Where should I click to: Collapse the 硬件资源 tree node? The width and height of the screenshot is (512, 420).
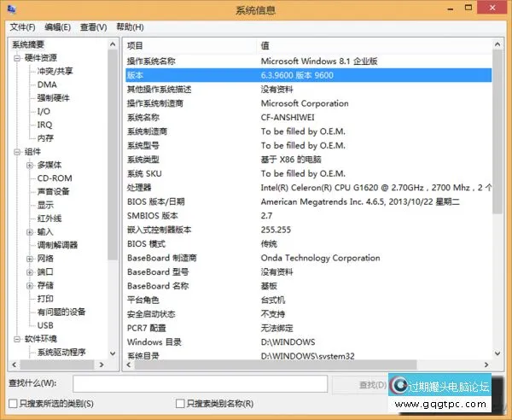17,58
